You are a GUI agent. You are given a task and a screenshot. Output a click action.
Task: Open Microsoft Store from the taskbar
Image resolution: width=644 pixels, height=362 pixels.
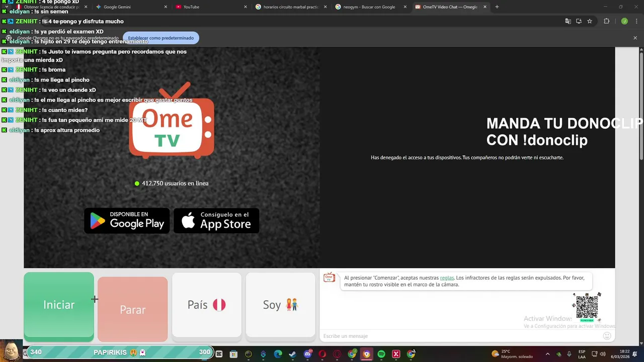click(233, 354)
